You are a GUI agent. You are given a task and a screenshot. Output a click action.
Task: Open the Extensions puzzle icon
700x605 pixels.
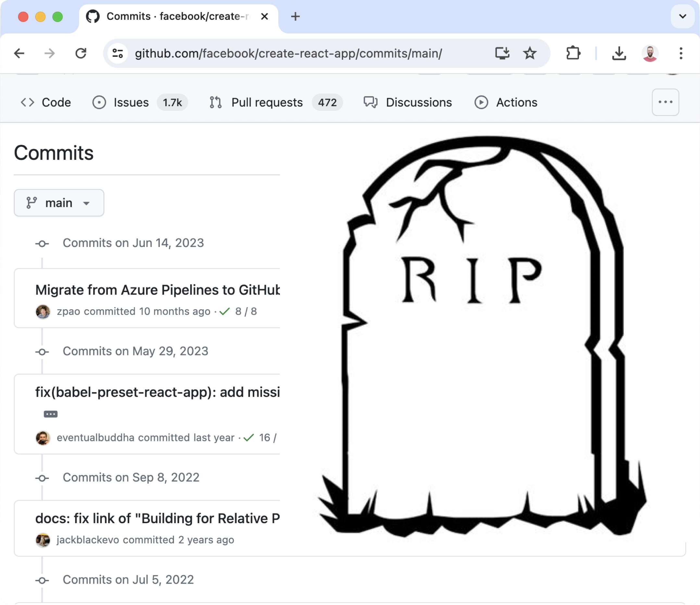click(x=573, y=53)
